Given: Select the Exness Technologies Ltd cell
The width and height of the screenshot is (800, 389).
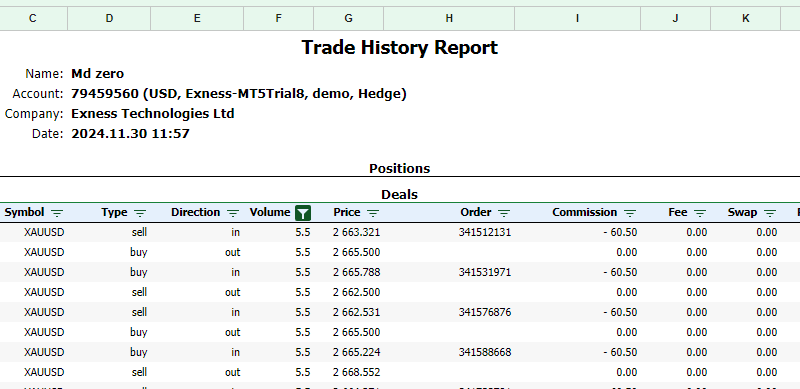Looking at the screenshot, I should (153, 113).
